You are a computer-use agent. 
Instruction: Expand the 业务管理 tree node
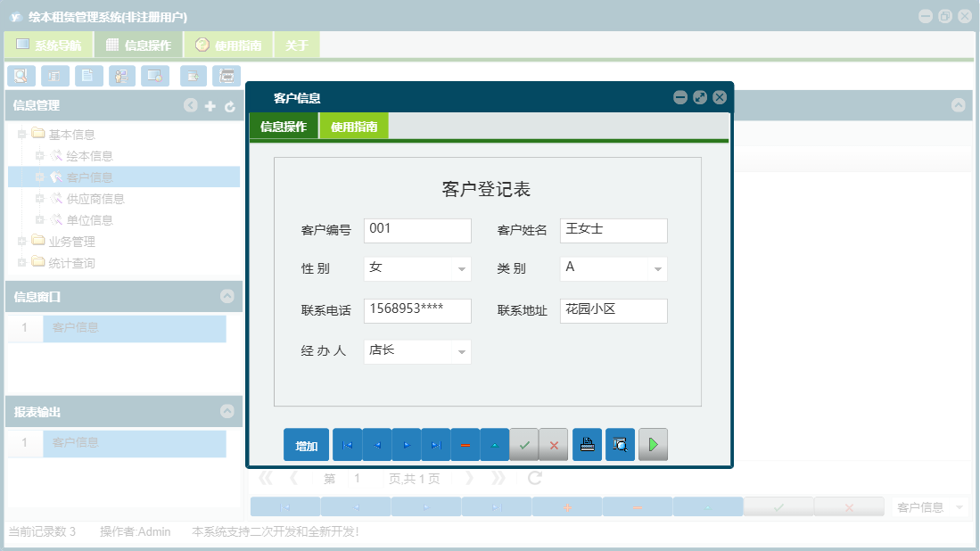(x=21, y=241)
